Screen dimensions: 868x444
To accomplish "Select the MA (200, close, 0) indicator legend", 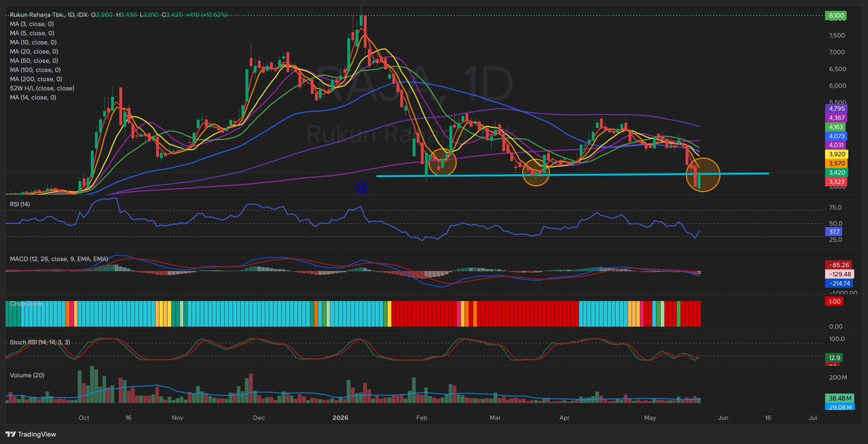I will [36, 79].
